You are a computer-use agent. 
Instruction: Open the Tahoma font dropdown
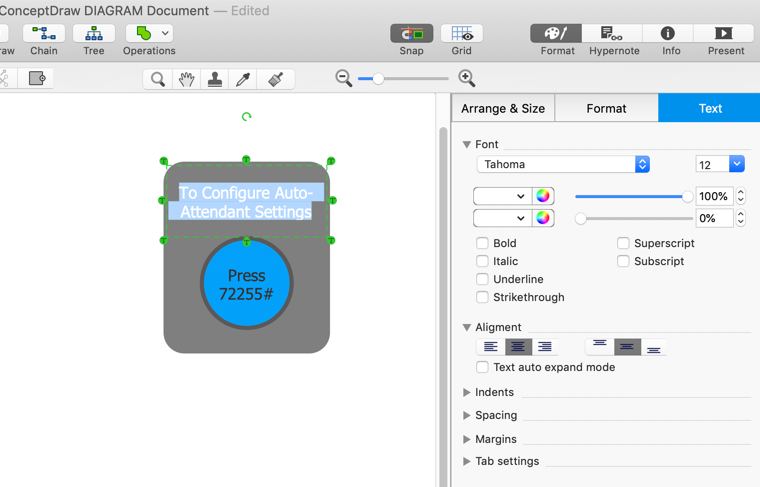coord(563,164)
